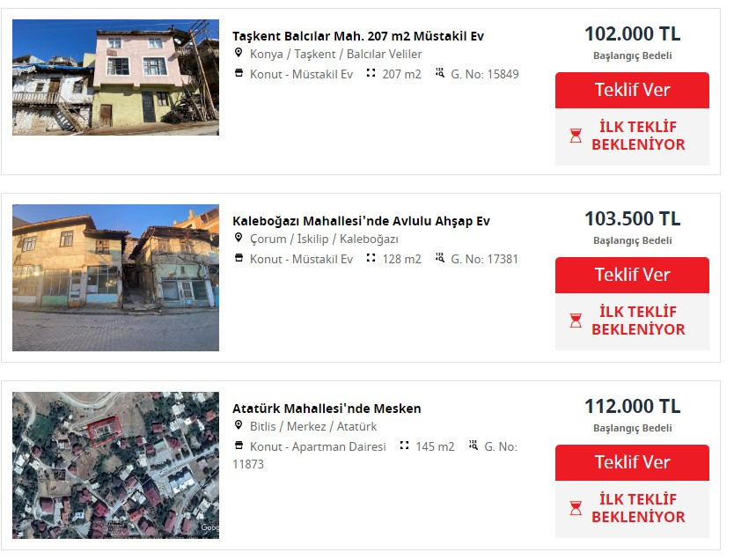
Task: Click area size icon next to 128 m2
Action: [371, 258]
